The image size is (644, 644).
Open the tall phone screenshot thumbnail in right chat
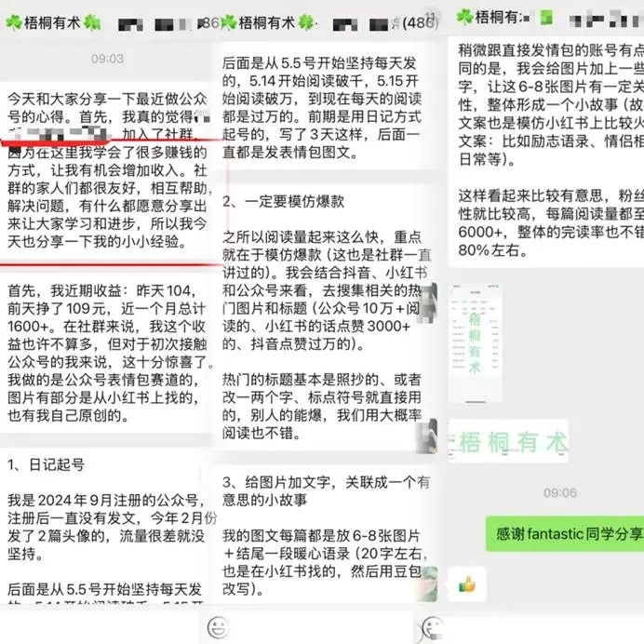pyautogui.click(x=476, y=343)
